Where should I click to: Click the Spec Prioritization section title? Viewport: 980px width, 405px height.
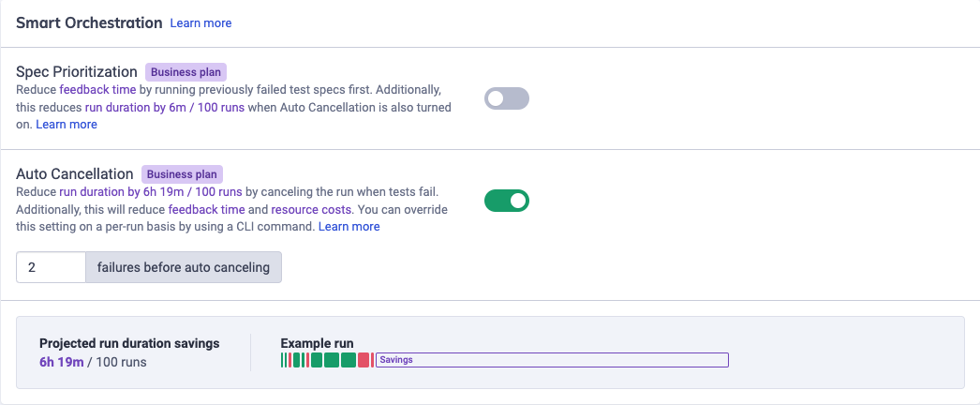coord(77,72)
